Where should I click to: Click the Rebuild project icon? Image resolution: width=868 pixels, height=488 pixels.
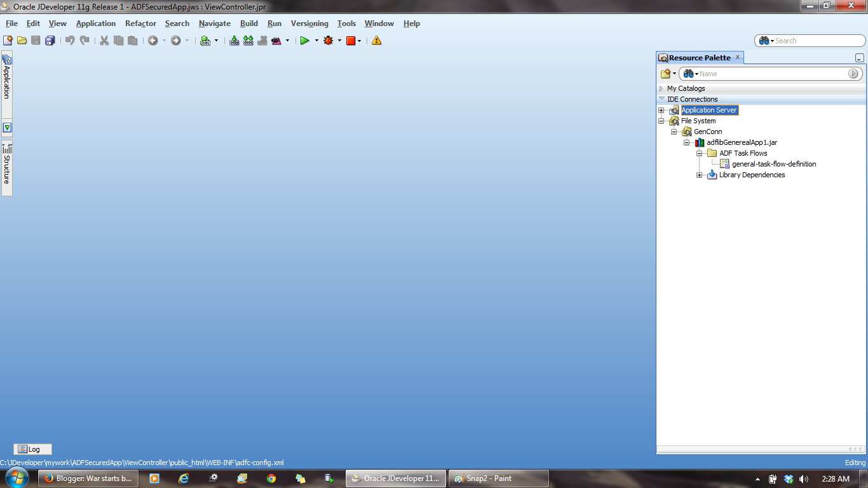point(248,41)
